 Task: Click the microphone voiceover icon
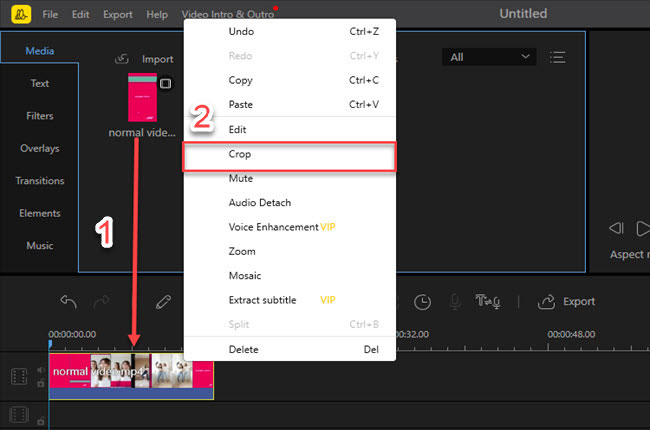[455, 302]
